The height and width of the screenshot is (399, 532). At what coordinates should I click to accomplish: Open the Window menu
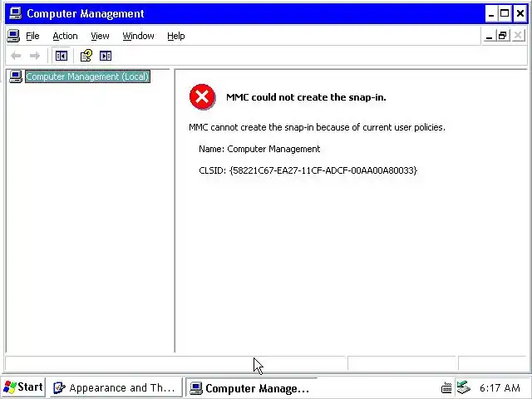[x=139, y=36]
